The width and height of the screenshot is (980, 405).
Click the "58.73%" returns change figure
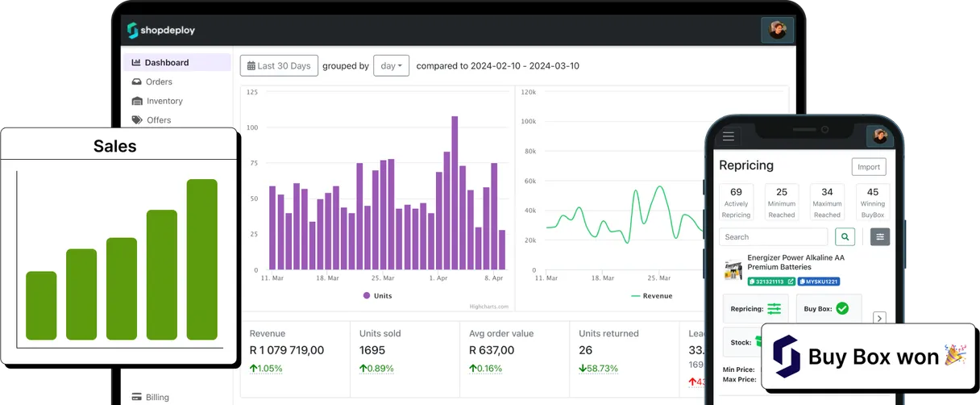598,369
